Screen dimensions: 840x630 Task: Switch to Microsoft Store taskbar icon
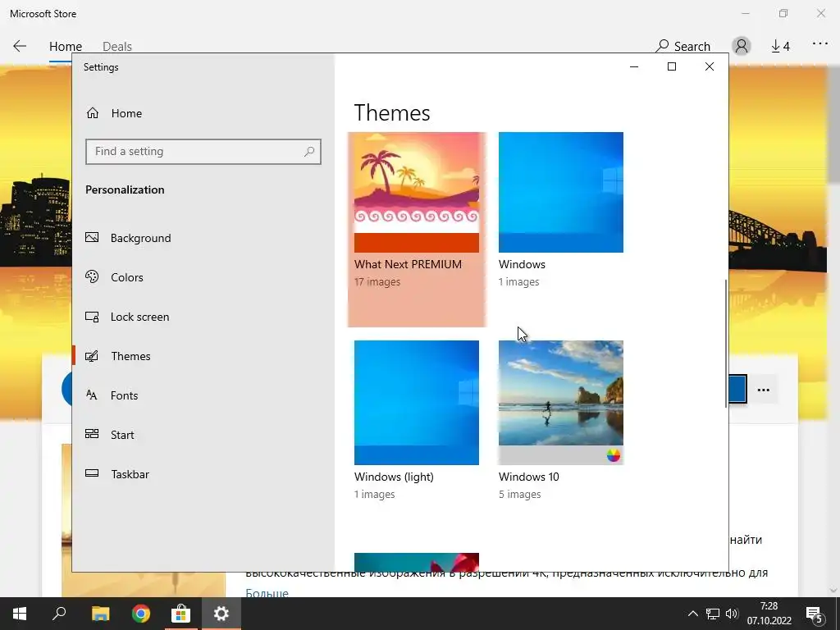click(181, 614)
